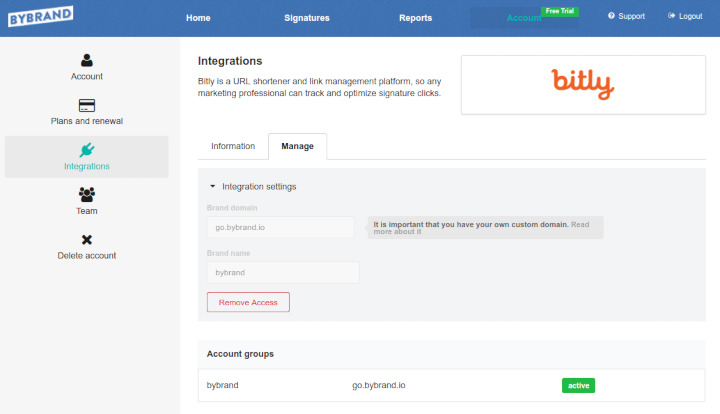Click go.bybrand.io in Account groups row

coord(378,385)
